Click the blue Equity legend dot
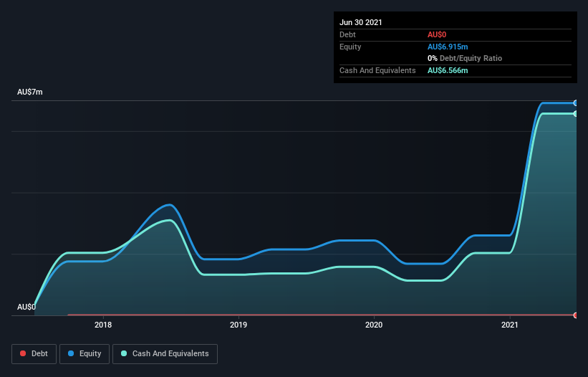 tap(71, 353)
